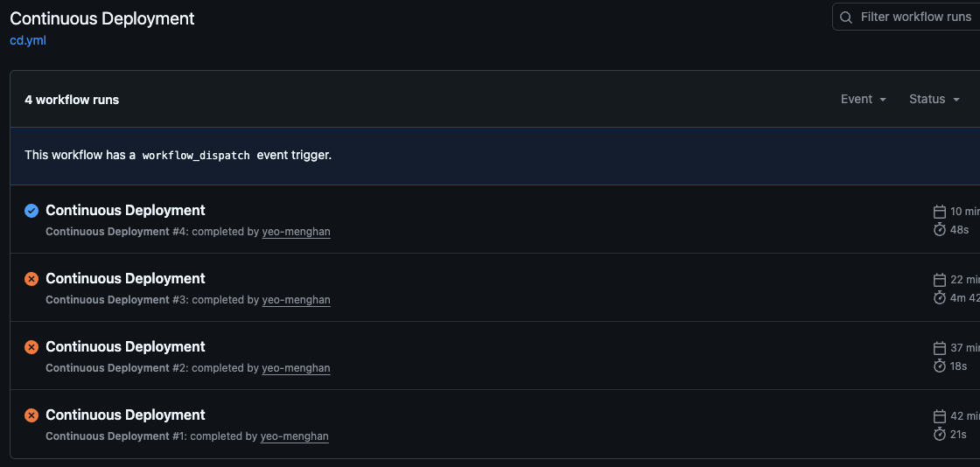Click the stopwatch icon for run #2's 18s duration

click(940, 366)
